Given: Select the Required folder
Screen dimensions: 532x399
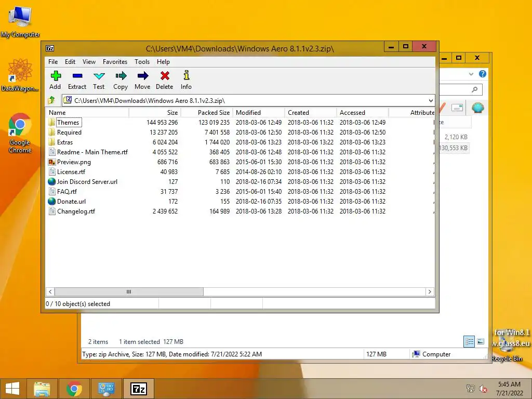Looking at the screenshot, I should coord(69,132).
